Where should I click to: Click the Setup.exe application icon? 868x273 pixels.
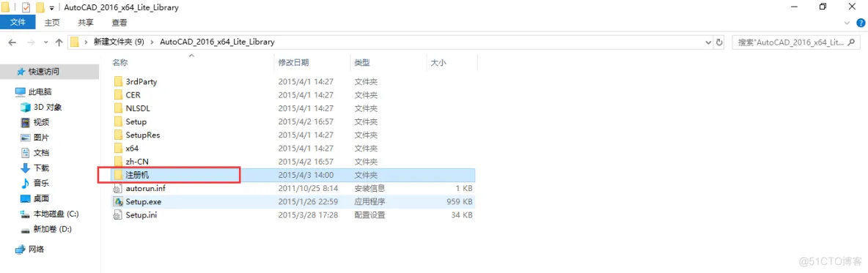click(x=117, y=202)
